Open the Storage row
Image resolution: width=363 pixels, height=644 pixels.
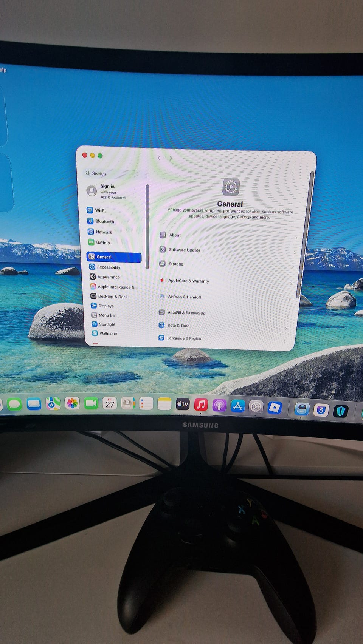click(226, 264)
